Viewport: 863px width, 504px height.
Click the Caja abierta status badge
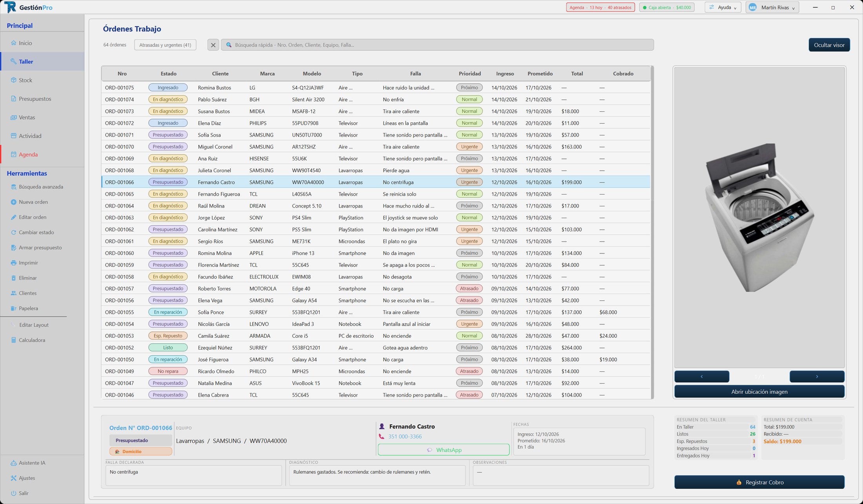pos(667,7)
